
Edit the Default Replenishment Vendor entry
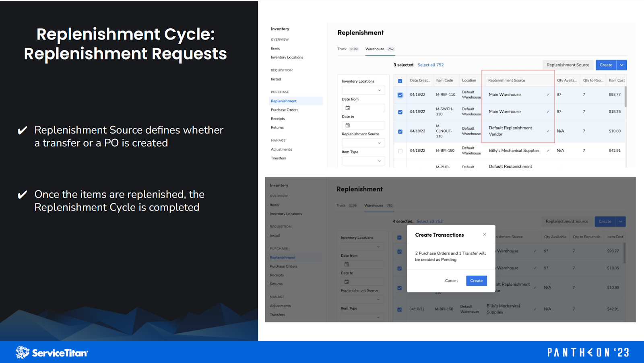[548, 131]
